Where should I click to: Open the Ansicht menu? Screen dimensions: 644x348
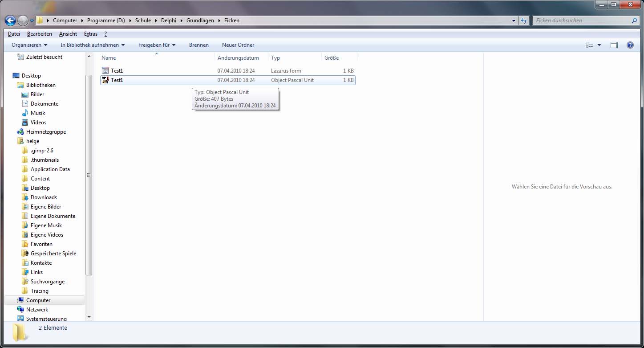tap(68, 34)
